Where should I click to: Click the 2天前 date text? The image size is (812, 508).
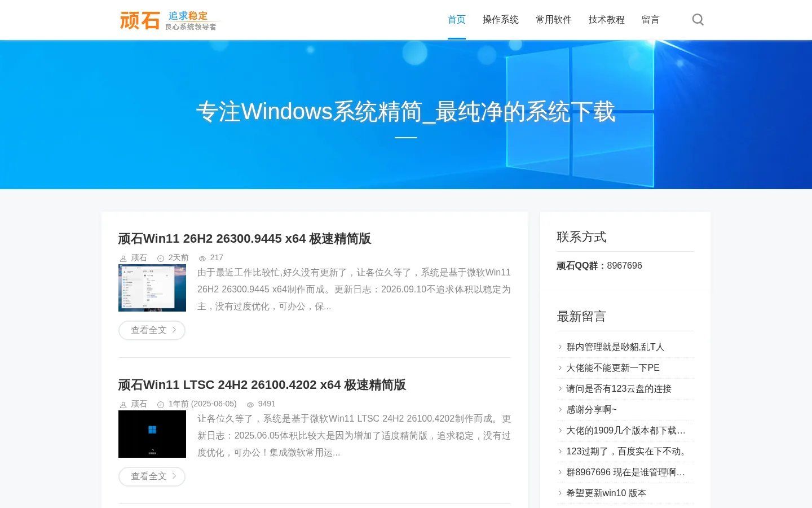(x=179, y=258)
